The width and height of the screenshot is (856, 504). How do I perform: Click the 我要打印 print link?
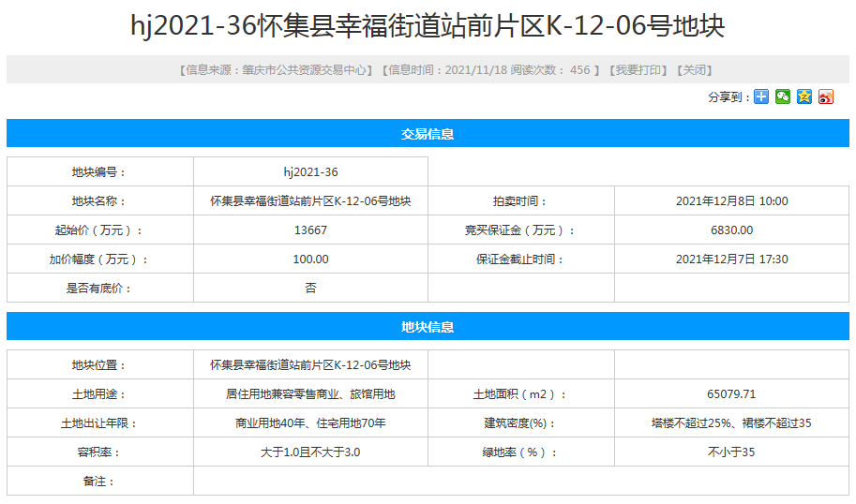coord(638,70)
